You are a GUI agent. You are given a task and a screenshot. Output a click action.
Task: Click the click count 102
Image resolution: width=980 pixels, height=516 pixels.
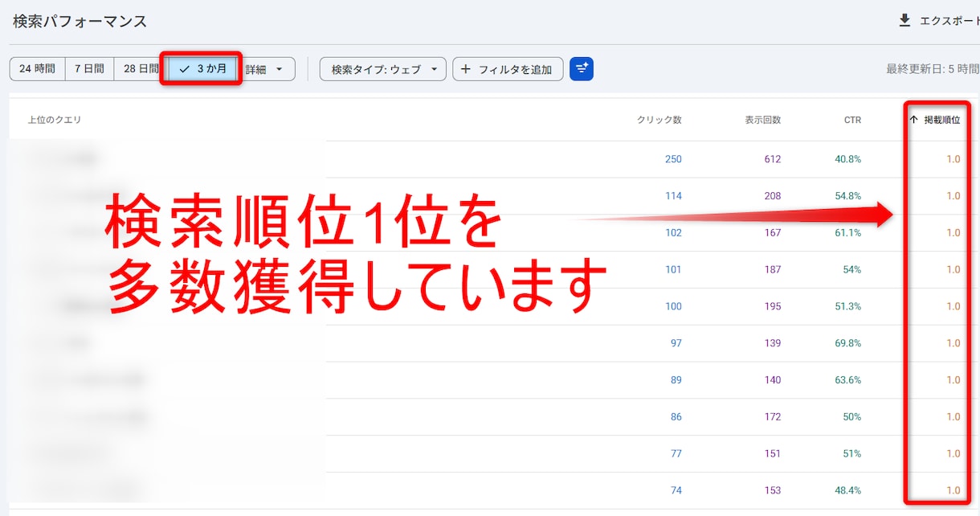[673, 233]
